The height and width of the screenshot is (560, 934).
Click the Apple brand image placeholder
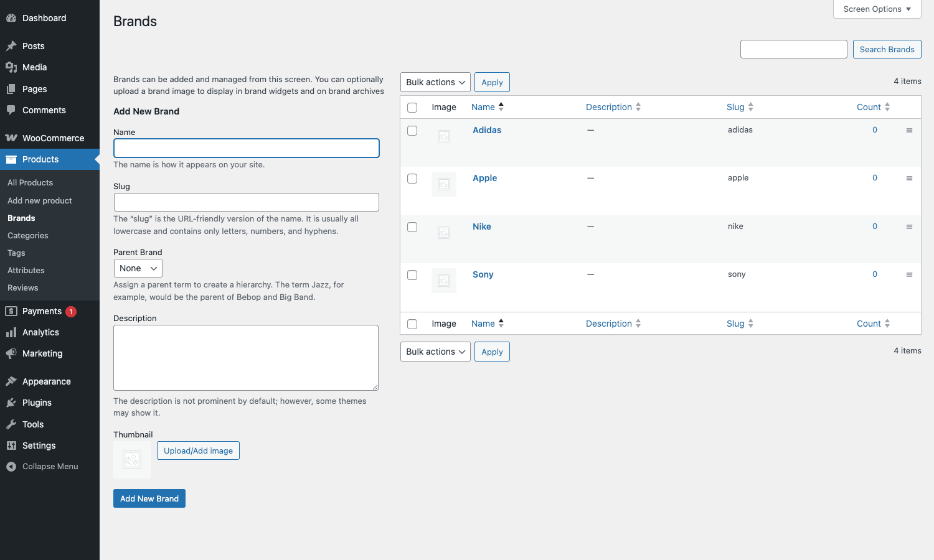[x=444, y=184]
